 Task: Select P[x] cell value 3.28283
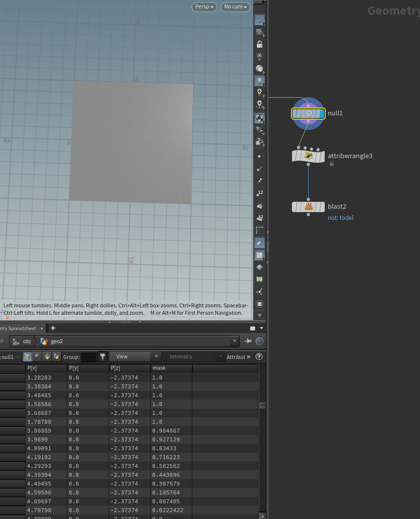tap(46, 378)
